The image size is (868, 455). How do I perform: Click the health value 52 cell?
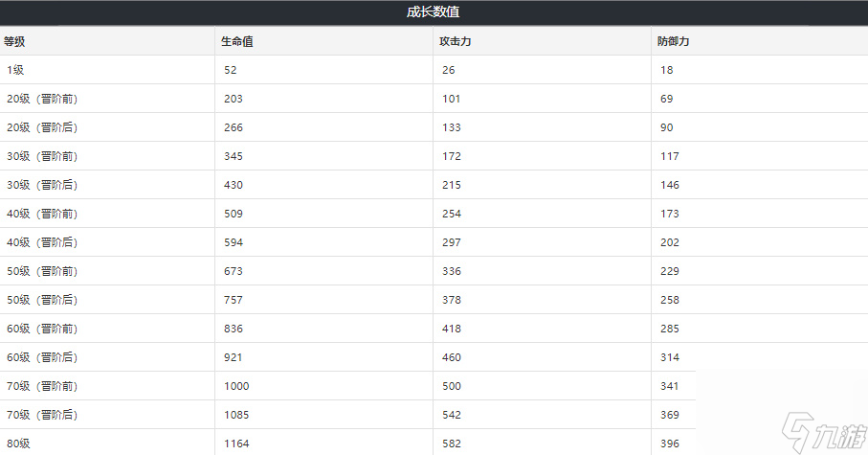(229, 70)
